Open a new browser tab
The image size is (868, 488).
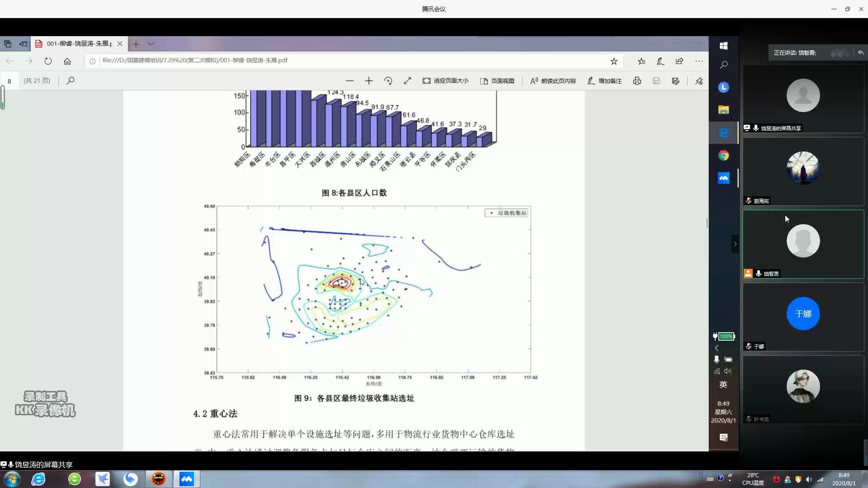136,44
